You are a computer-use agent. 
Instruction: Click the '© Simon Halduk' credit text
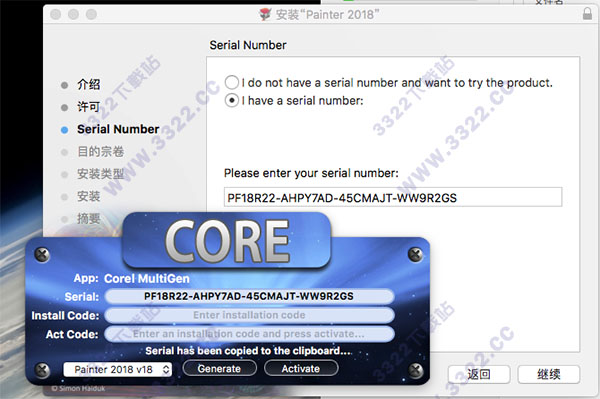(78, 388)
